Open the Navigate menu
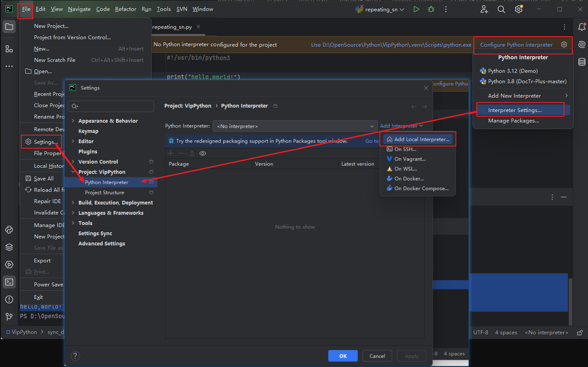Image resolution: width=588 pixels, height=367 pixels. (79, 9)
